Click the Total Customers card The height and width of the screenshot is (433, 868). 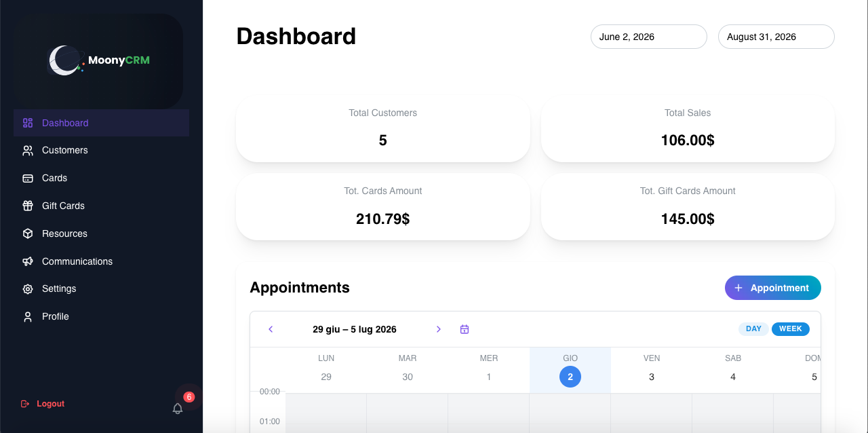pyautogui.click(x=383, y=128)
